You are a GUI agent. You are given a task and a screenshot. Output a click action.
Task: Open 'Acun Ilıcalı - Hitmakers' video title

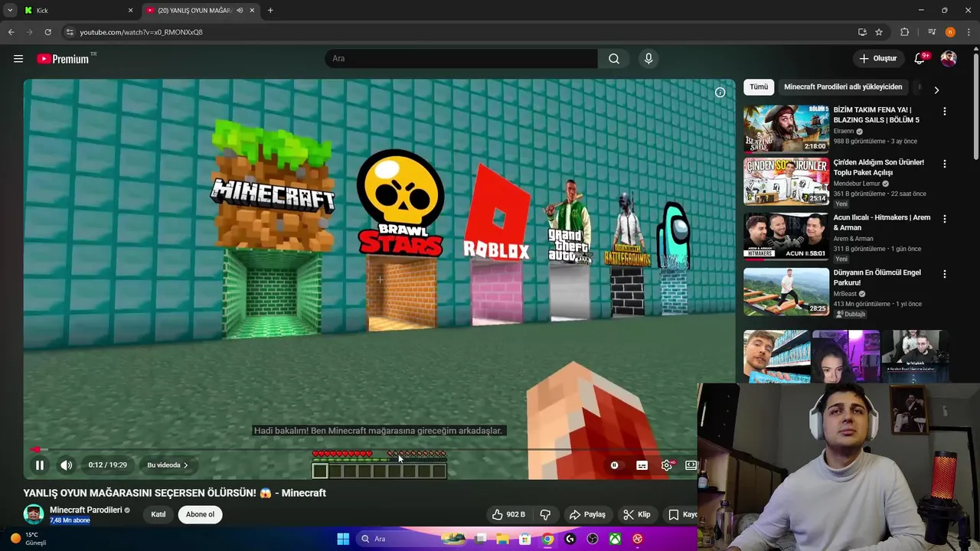coord(881,223)
